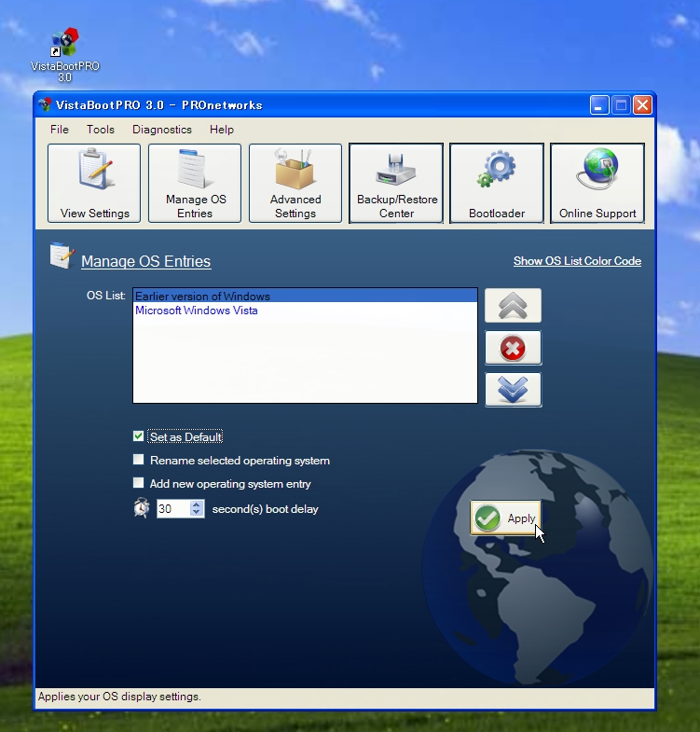The height and width of the screenshot is (732, 700).
Task: Click the Manage OS Entries heading link
Action: 146,261
